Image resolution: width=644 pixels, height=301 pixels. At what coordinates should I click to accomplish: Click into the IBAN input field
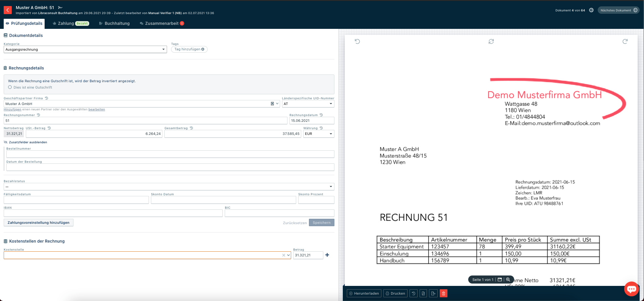click(x=113, y=213)
